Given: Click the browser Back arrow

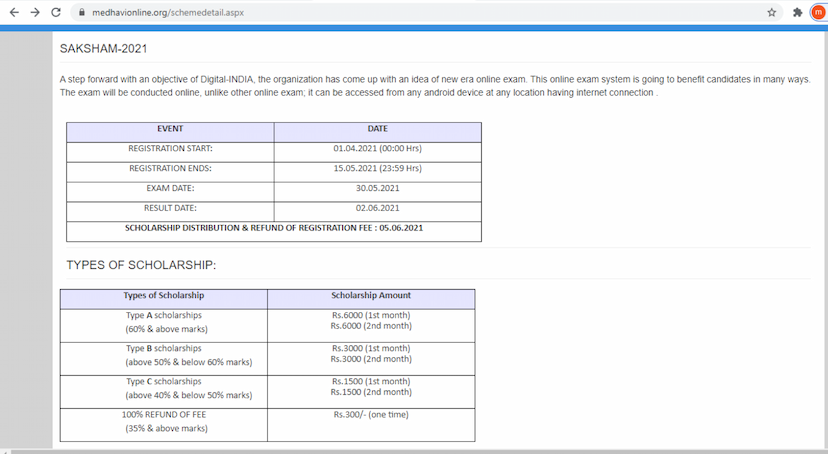Looking at the screenshot, I should click(13, 12).
